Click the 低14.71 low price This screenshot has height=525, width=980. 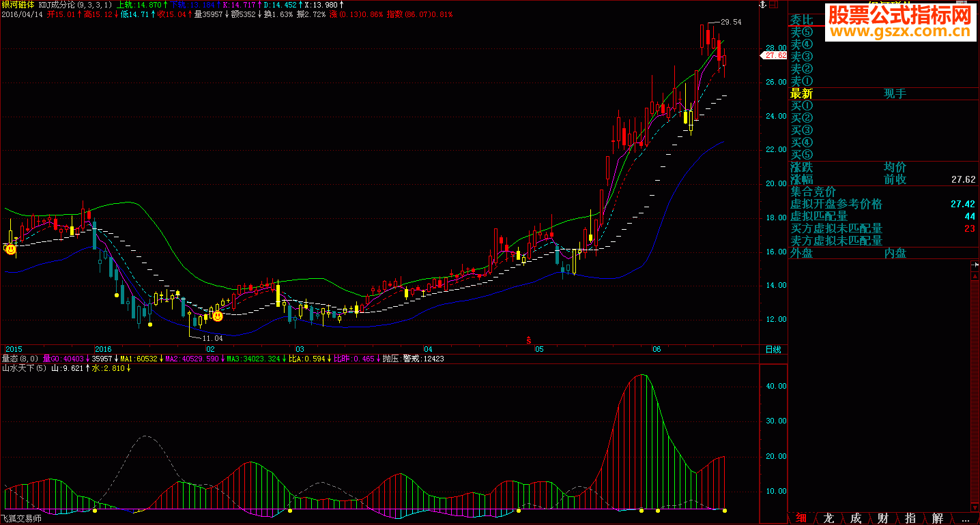point(134,14)
